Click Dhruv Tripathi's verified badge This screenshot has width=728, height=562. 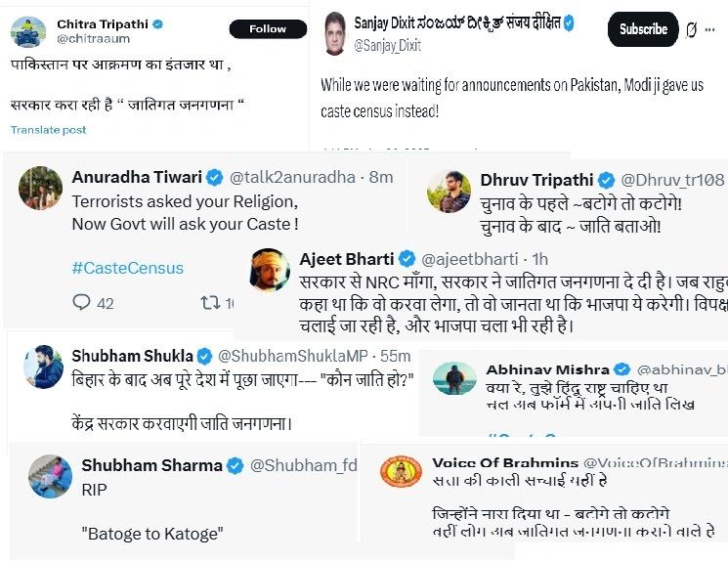(606, 180)
